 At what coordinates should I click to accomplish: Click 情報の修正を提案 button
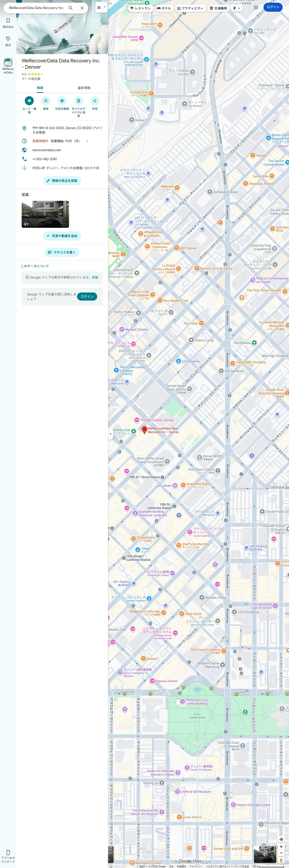point(62,181)
